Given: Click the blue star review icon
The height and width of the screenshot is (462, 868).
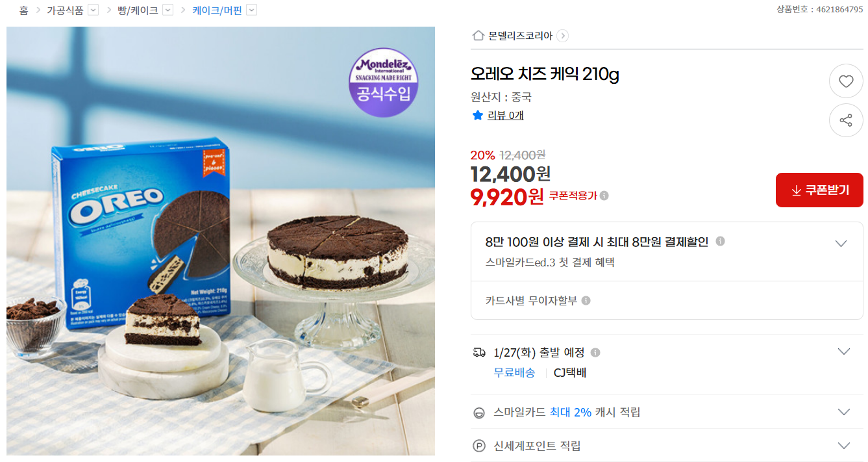Looking at the screenshot, I should pos(478,115).
